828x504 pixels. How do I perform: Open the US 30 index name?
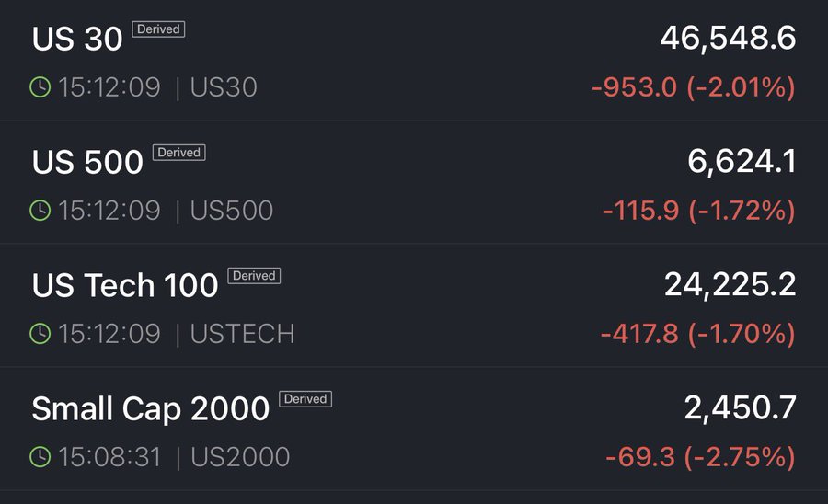click(77, 39)
